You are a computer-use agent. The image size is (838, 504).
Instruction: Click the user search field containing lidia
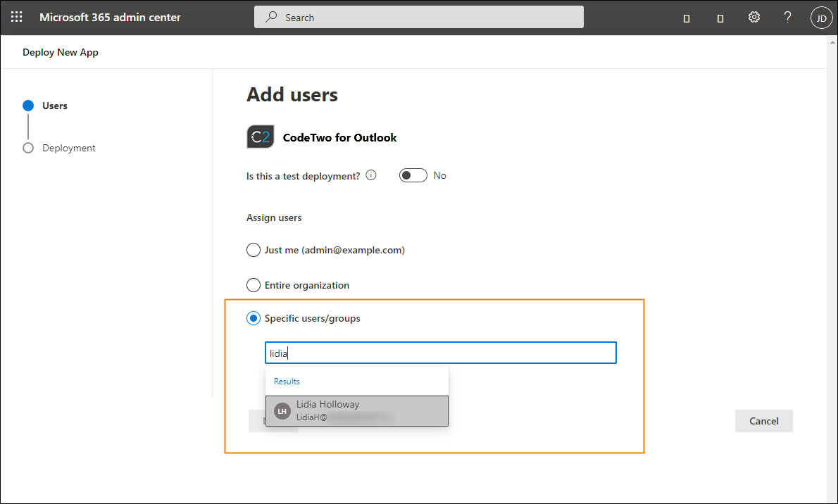tap(440, 353)
